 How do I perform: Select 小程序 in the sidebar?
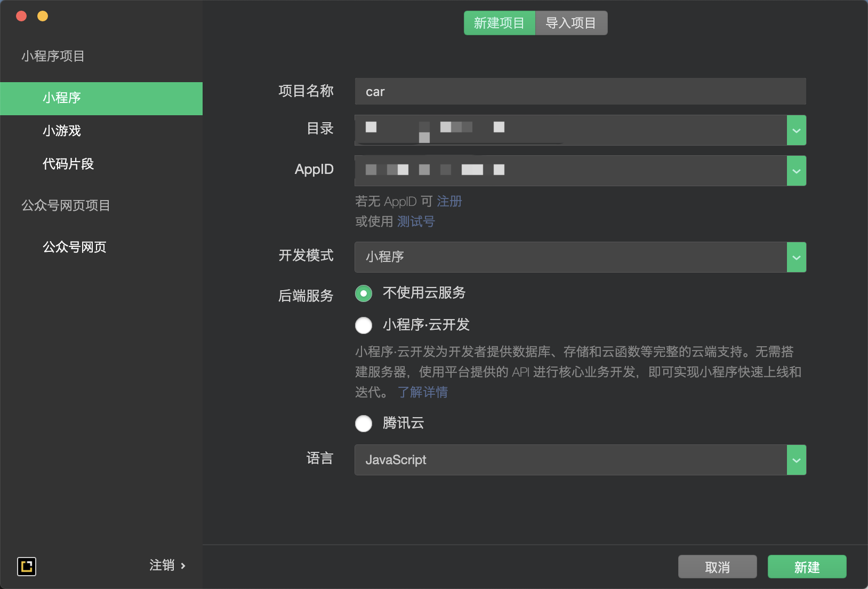101,99
